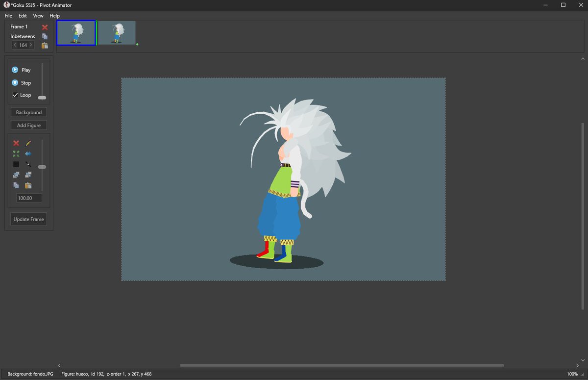588x380 pixels.
Task: Click the 100% zoom indicator in status bar
Action: 572,374
